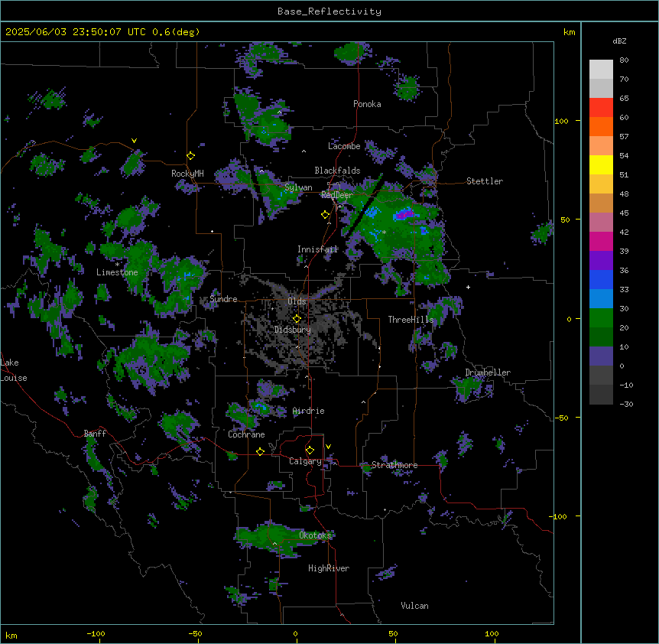Click the yellow station marker above Calgary label
The width and height of the screenshot is (659, 644).
310,450
